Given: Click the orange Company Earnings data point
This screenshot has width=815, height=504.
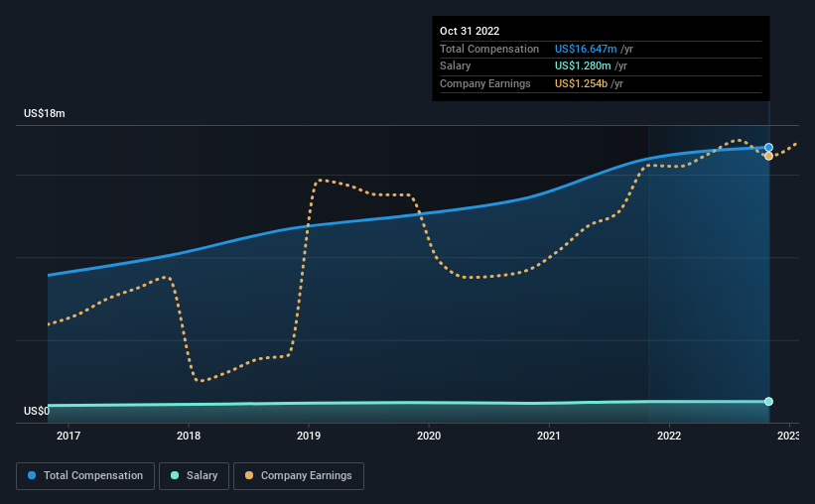Looking at the screenshot, I should tap(768, 156).
